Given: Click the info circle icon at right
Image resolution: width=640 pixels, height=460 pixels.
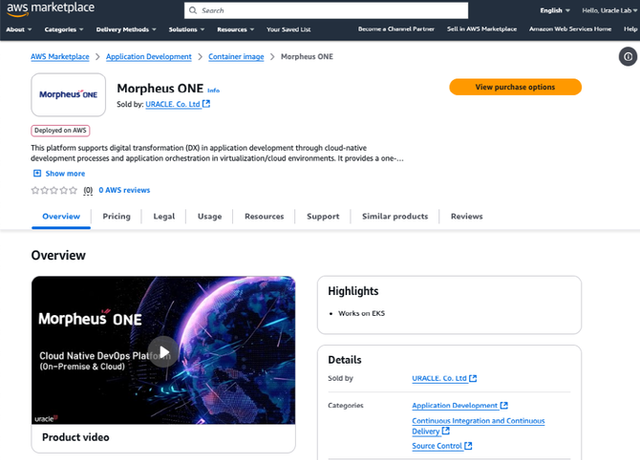Looking at the screenshot, I should point(626,57).
